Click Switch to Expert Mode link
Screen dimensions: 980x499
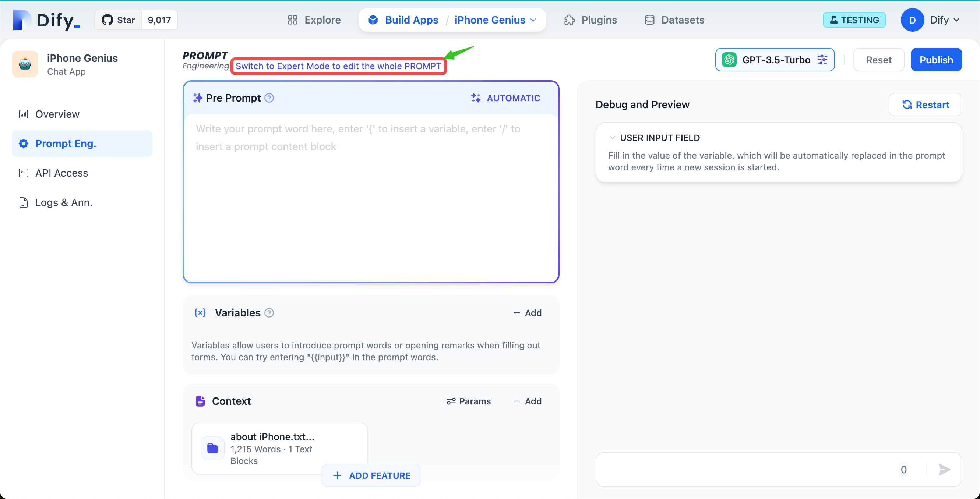pos(338,66)
